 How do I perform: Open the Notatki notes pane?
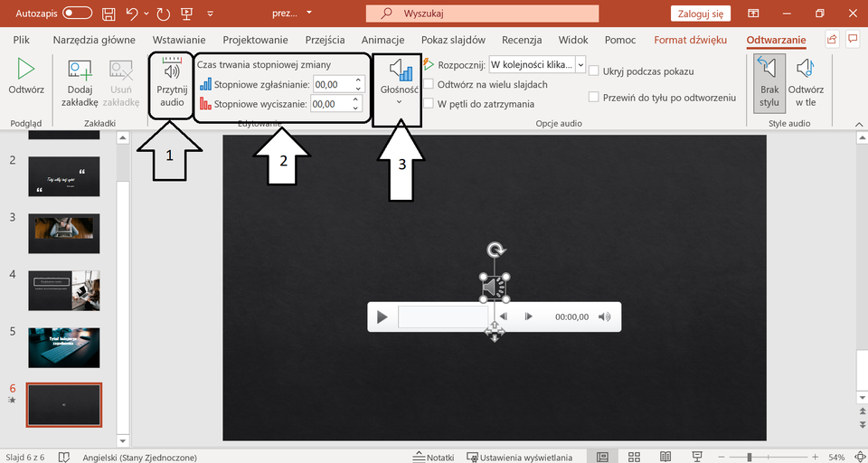(433, 458)
